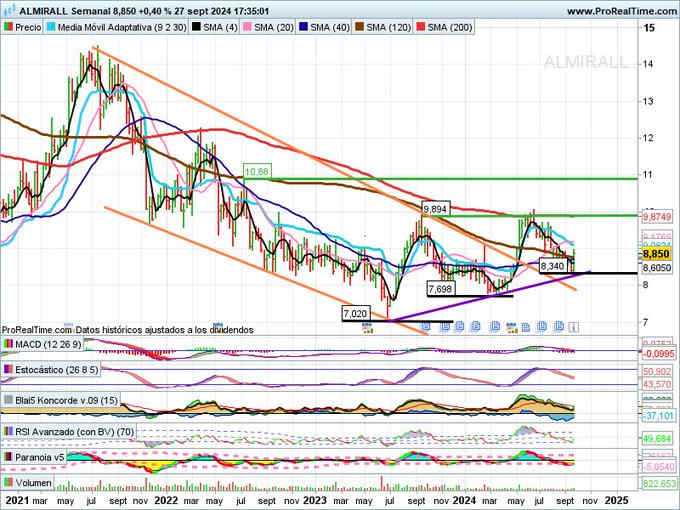The height and width of the screenshot is (510, 680).
Task: Click the stochastic value 43,570
Action: pyautogui.click(x=656, y=384)
